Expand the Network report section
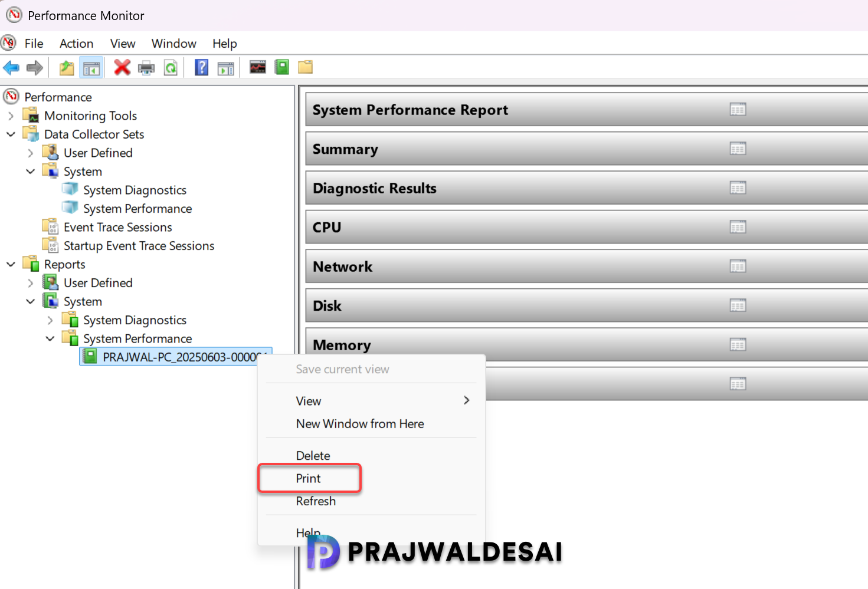This screenshot has width=868, height=589. coord(587,266)
